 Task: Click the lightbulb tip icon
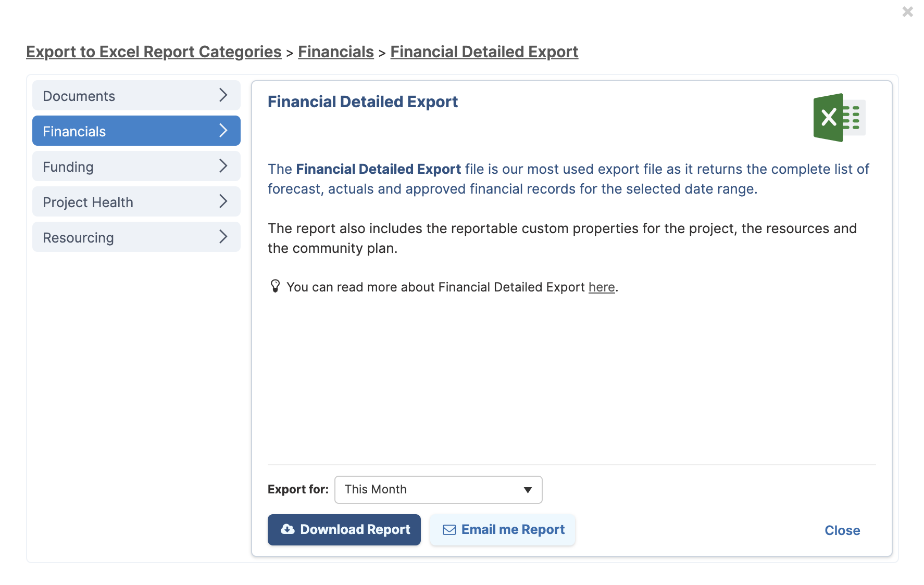coord(275,286)
